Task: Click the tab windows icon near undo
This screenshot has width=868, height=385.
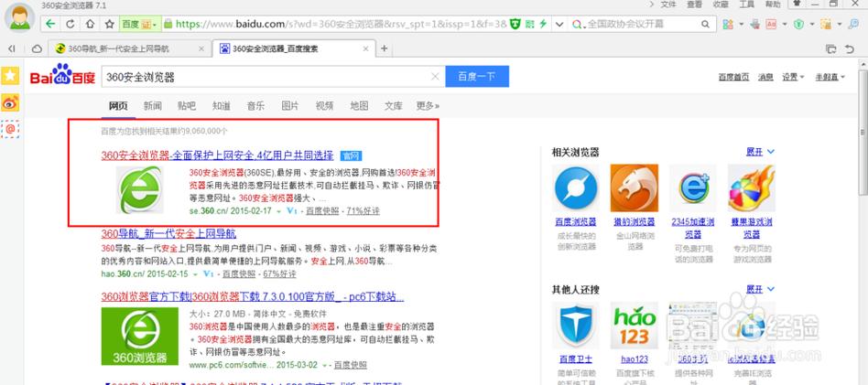Action: (x=830, y=49)
